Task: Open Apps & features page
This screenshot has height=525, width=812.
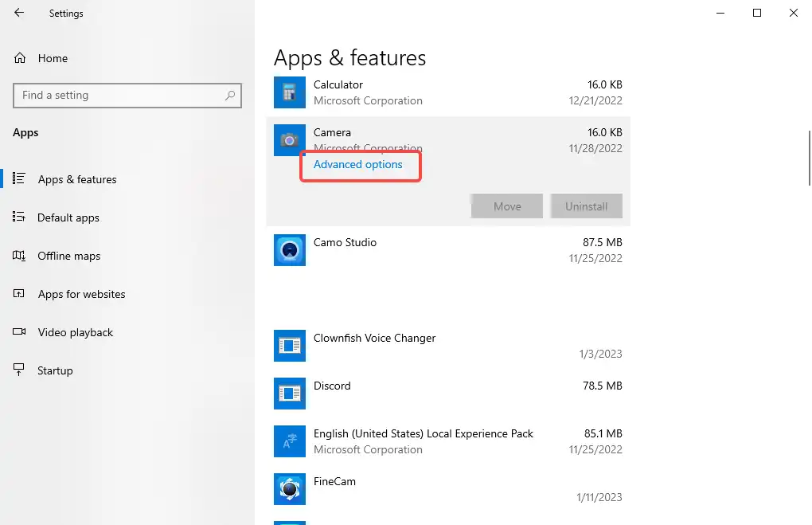Action: click(x=77, y=179)
